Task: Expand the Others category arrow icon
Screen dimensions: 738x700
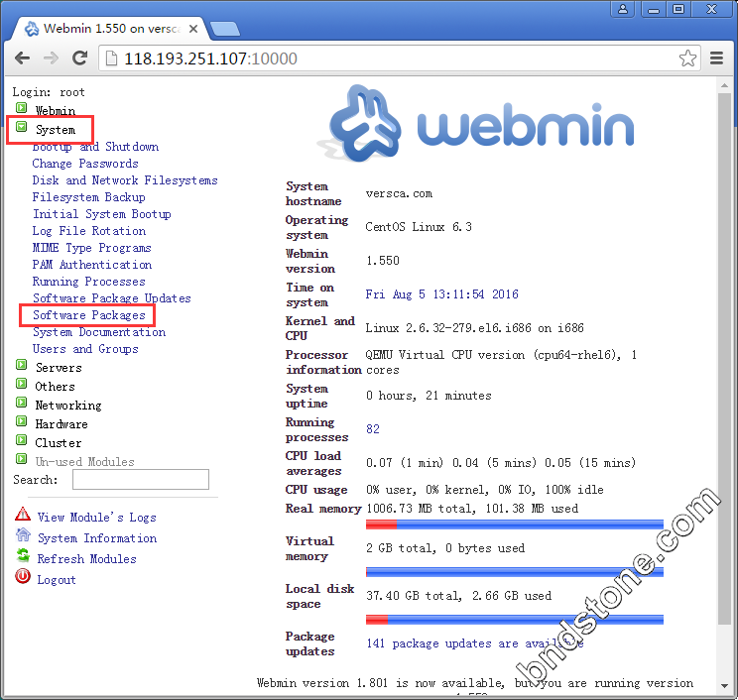Action: pos(21,384)
